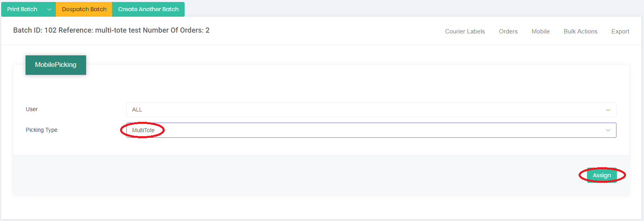
Task: Click the Picking Type field label
Action: pyautogui.click(x=41, y=130)
